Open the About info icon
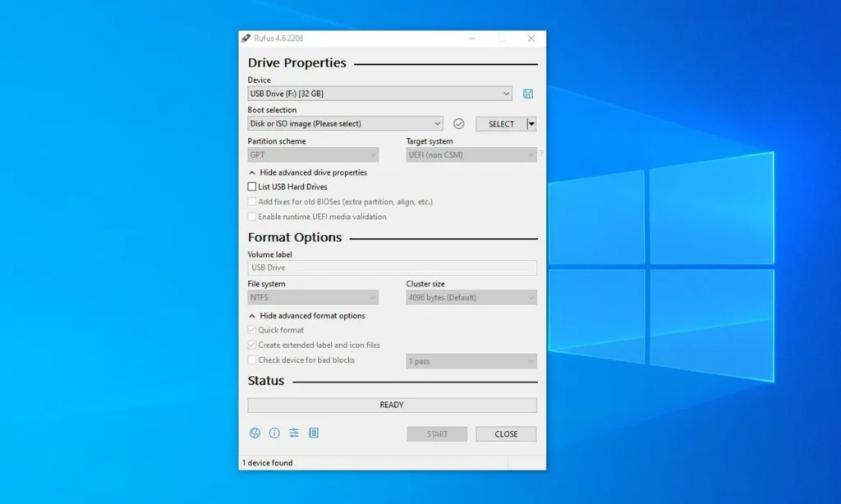The width and height of the screenshot is (841, 504). pyautogui.click(x=274, y=433)
